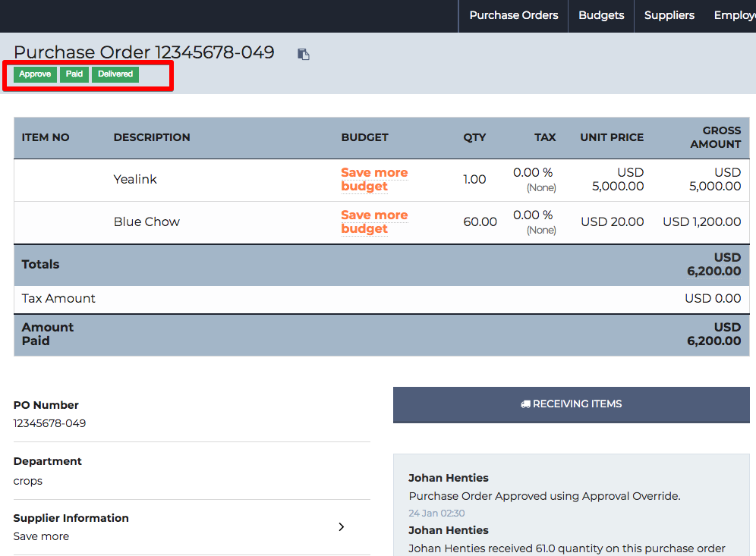Viewport: 756px width, 556px height.
Task: Select the Department value crops
Action: pyautogui.click(x=28, y=481)
